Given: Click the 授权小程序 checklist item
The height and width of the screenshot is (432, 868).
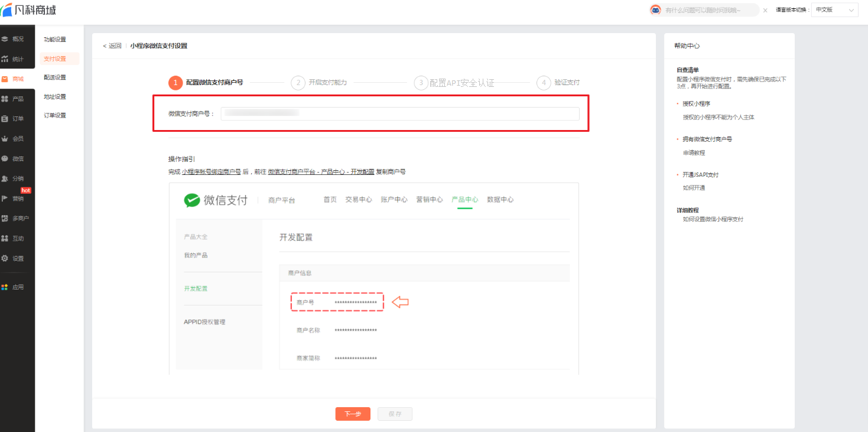Looking at the screenshot, I should point(696,103).
